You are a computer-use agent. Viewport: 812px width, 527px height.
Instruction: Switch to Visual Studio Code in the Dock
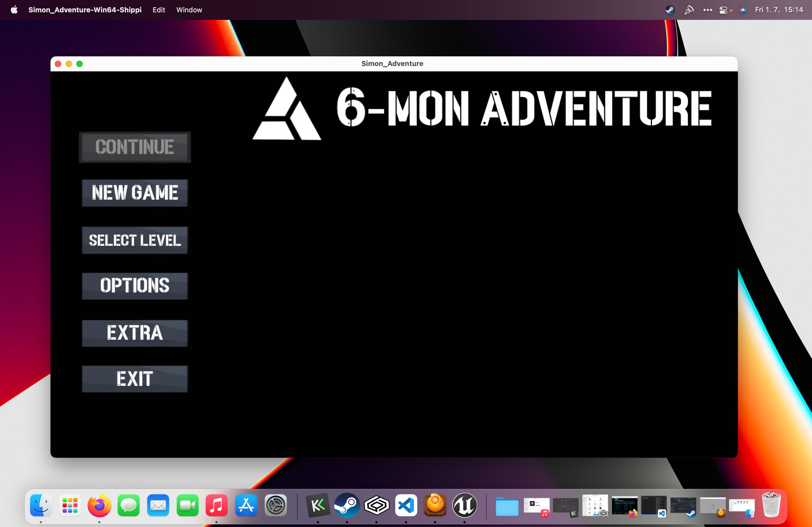[x=406, y=505]
